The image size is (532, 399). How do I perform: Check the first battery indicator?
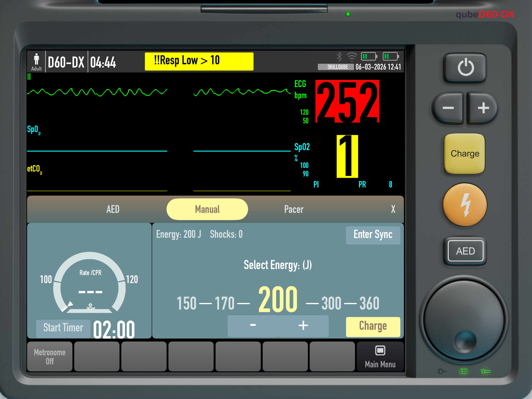[x=369, y=56]
